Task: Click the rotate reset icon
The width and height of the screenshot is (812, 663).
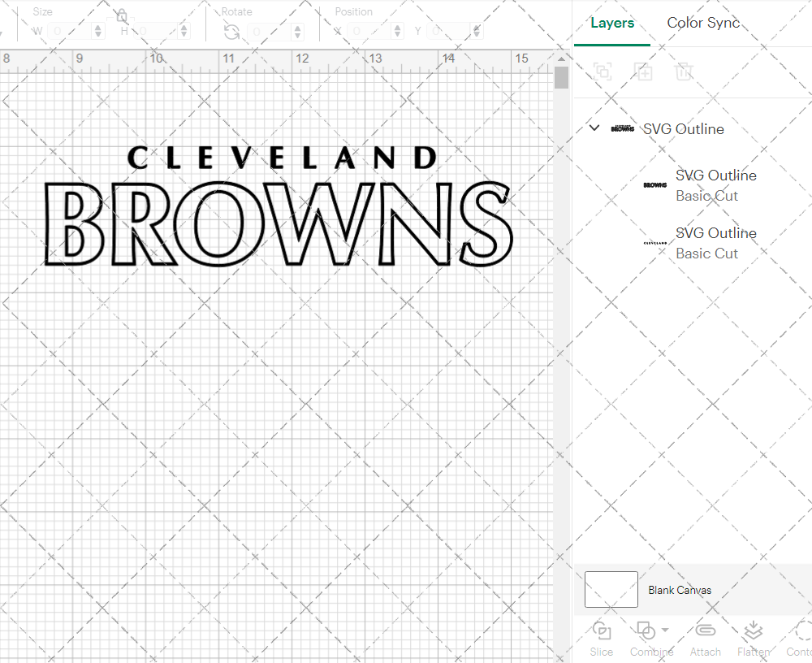Action: 231,31
